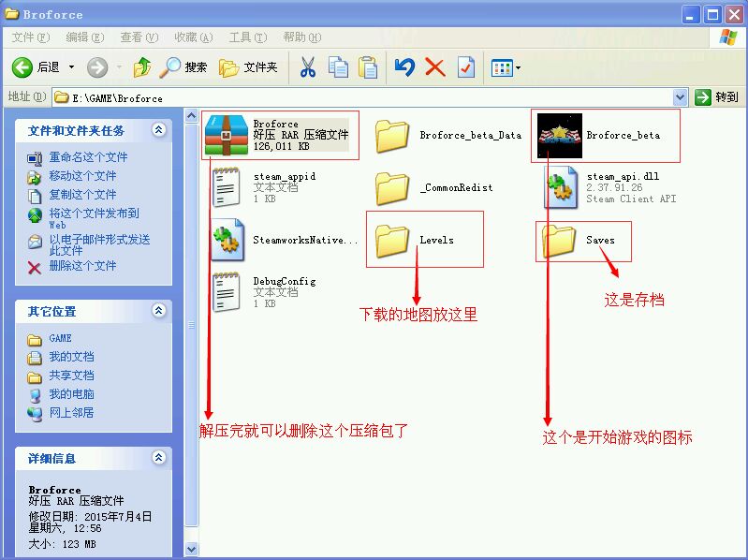The height and width of the screenshot is (560, 748).
Task: Open the 工具(T) menu
Action: pos(248,37)
